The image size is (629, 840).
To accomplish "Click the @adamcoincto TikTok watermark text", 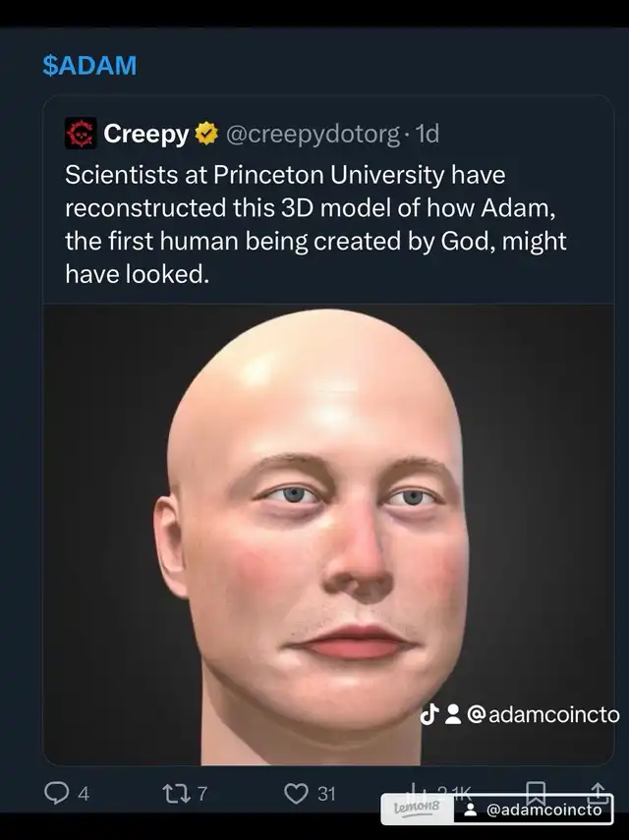I will tap(543, 714).
